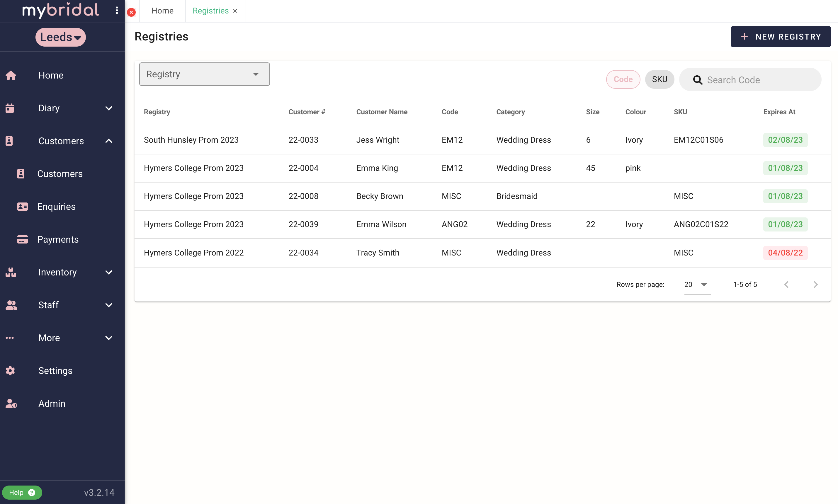The height and width of the screenshot is (504, 838).
Task: Click the red 04/08/22 expiry badge
Action: click(x=785, y=253)
